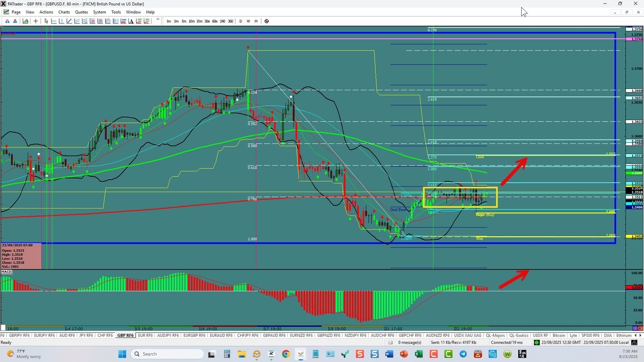
Task: Click the tab strip right scroll arrow
Action: [x=641, y=335]
